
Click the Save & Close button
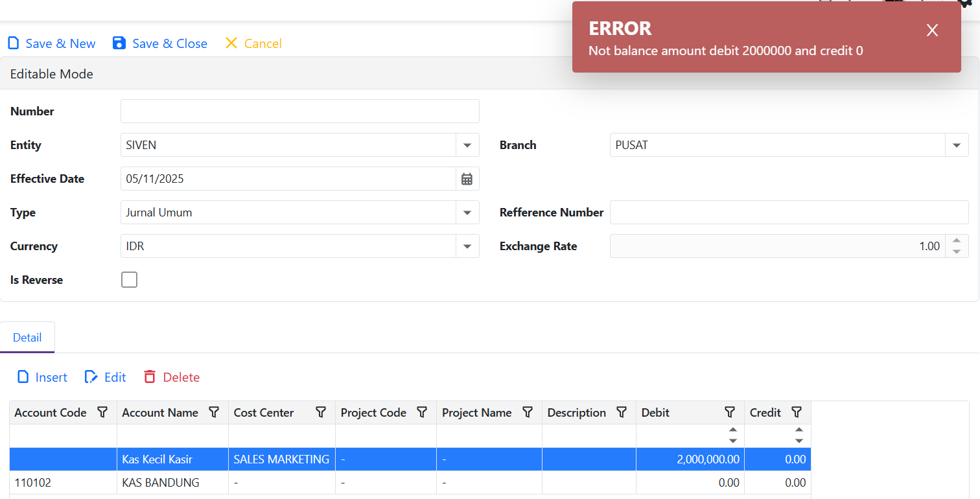click(159, 43)
